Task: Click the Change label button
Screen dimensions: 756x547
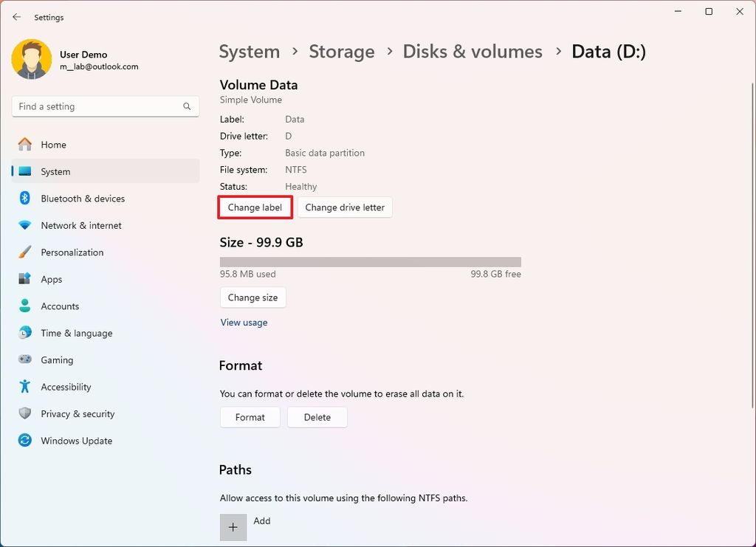Action: point(255,207)
